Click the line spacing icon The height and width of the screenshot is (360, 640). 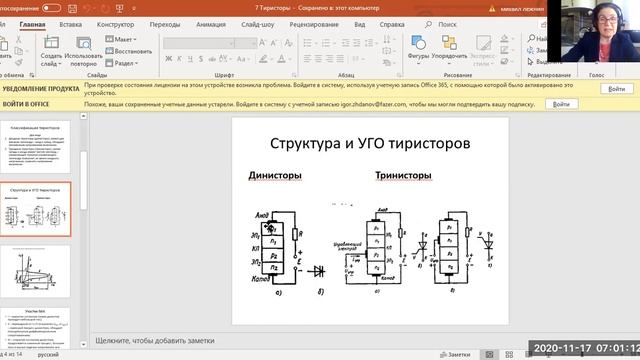tap(370, 43)
